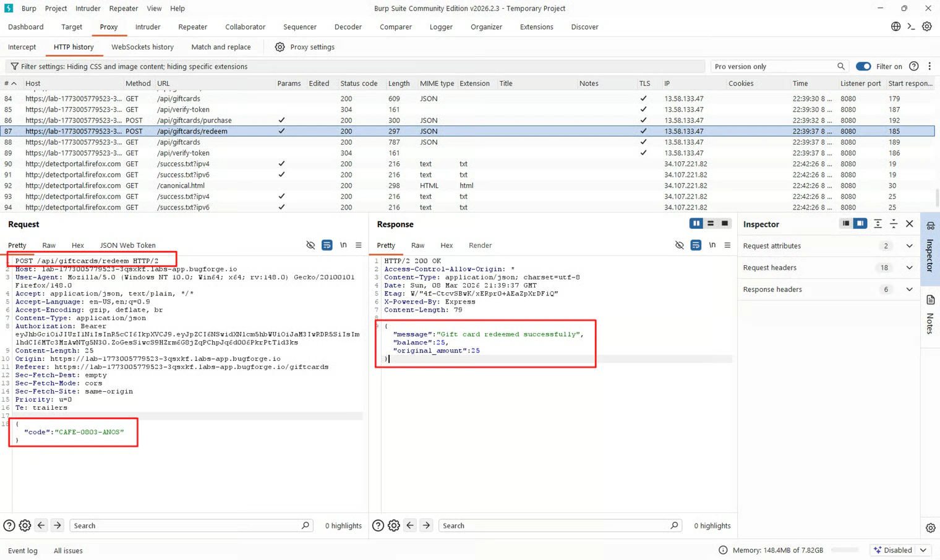Toggle non-printable \n display in Response pane

(x=712, y=245)
